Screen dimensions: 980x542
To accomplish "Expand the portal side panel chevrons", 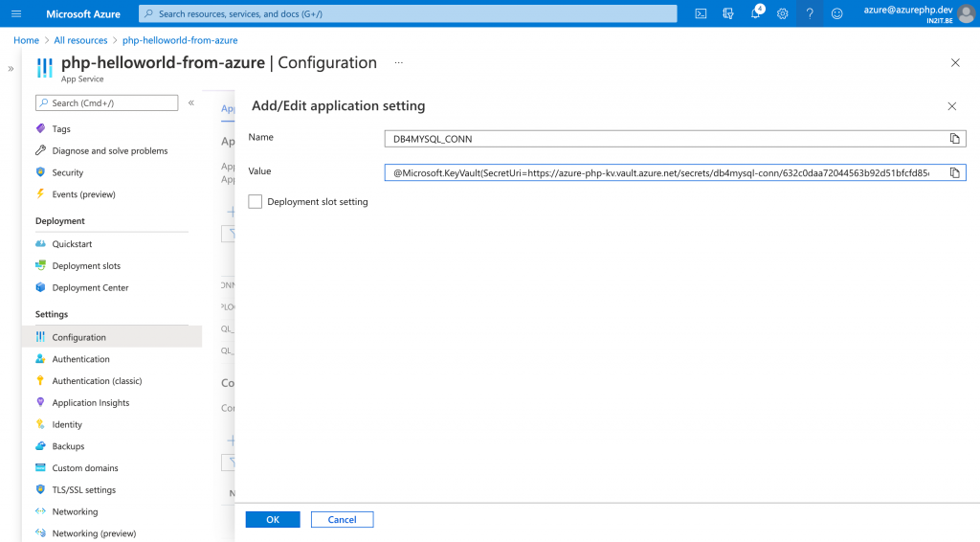I will (11, 69).
